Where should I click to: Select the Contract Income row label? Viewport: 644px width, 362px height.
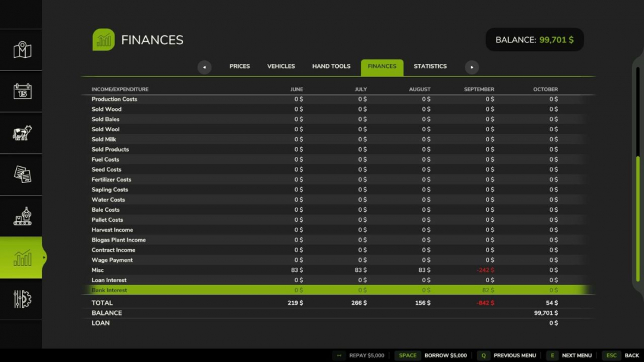(113, 250)
